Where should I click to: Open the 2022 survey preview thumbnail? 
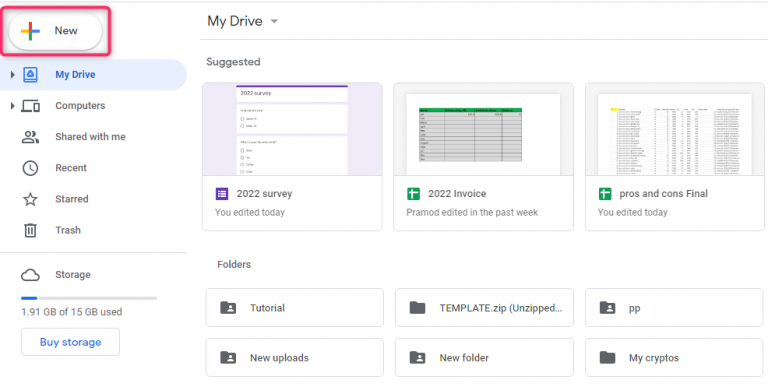[x=292, y=129]
